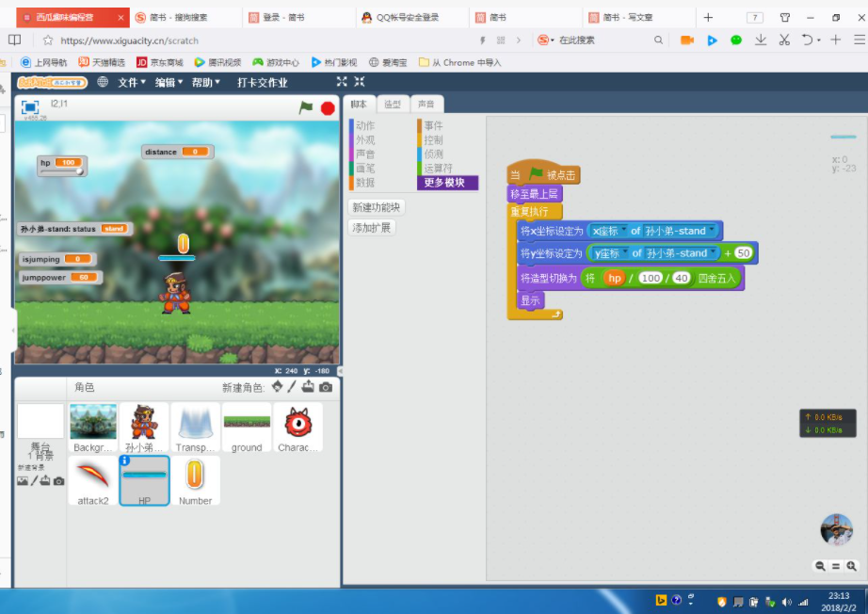Screen dimensions: 868x614
Task: Open the 帮助 menu
Action: [x=206, y=83]
